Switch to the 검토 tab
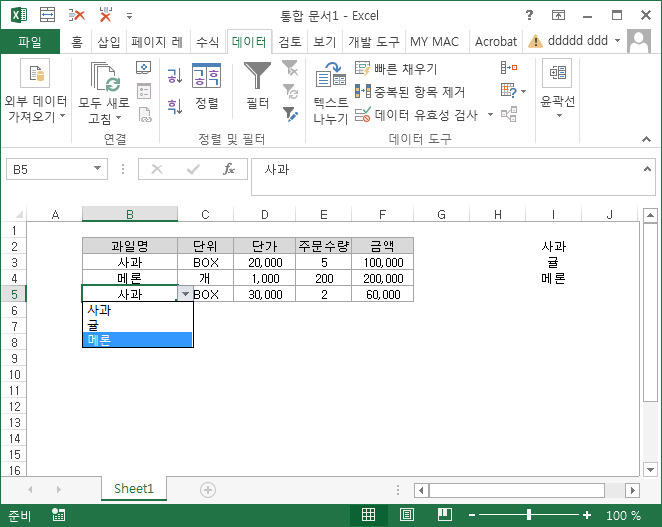 pyautogui.click(x=290, y=41)
